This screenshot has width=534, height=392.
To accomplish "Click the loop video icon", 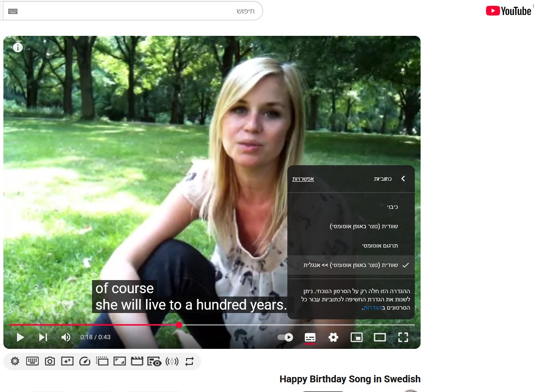I will tap(189, 361).
